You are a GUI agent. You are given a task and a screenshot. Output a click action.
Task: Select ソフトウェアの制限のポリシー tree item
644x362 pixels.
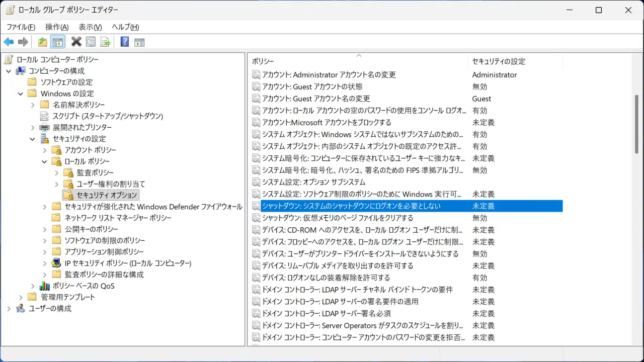(105, 240)
